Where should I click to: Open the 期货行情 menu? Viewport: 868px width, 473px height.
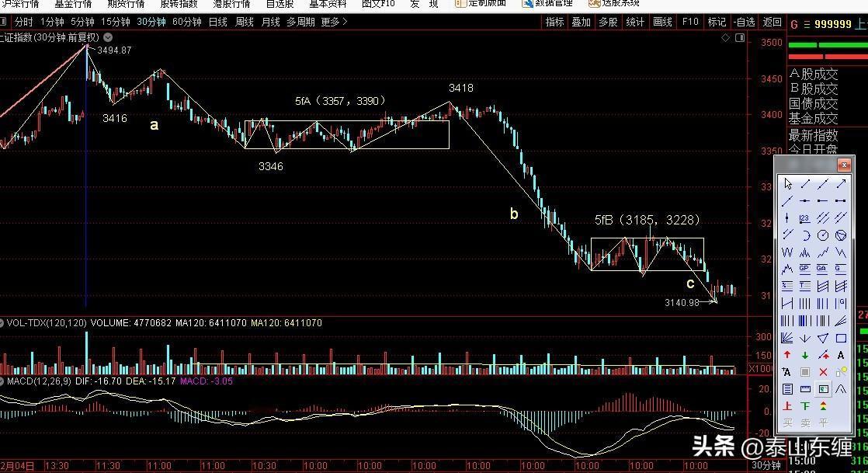tap(126, 3)
